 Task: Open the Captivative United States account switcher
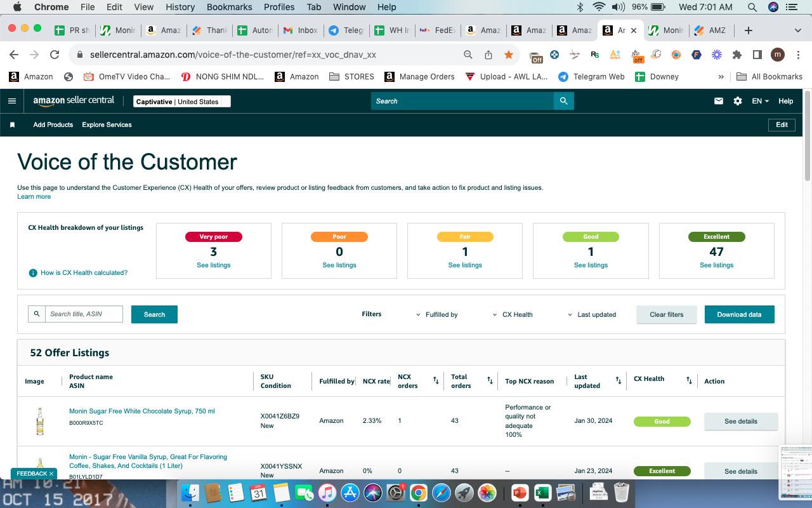click(182, 102)
